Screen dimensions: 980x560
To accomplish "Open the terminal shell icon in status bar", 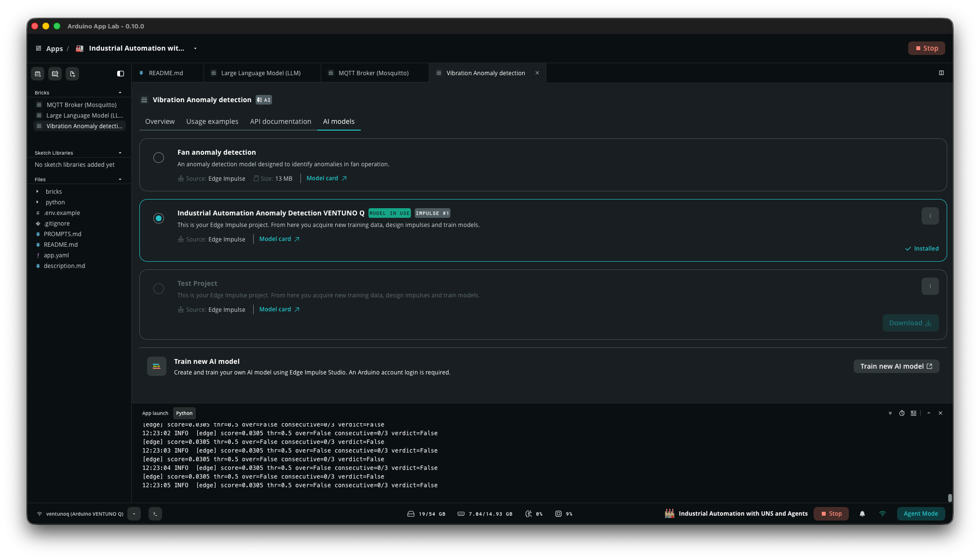I will (x=155, y=514).
